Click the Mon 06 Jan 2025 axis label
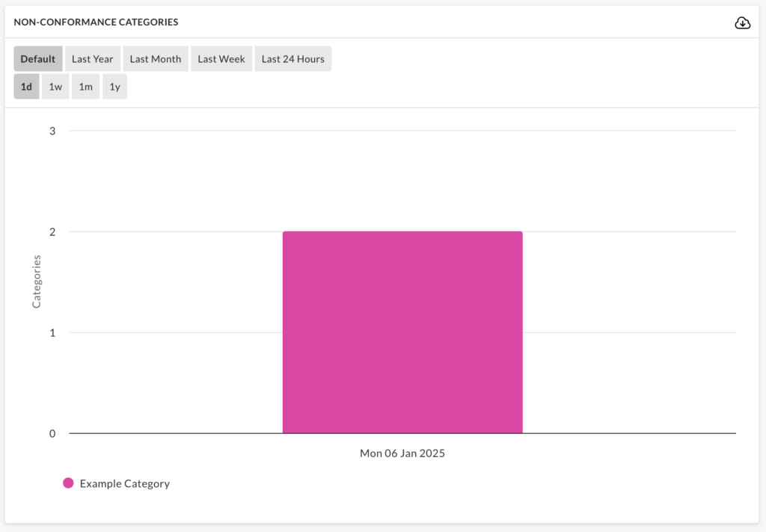Image resolution: width=766 pixels, height=532 pixels. coord(402,453)
